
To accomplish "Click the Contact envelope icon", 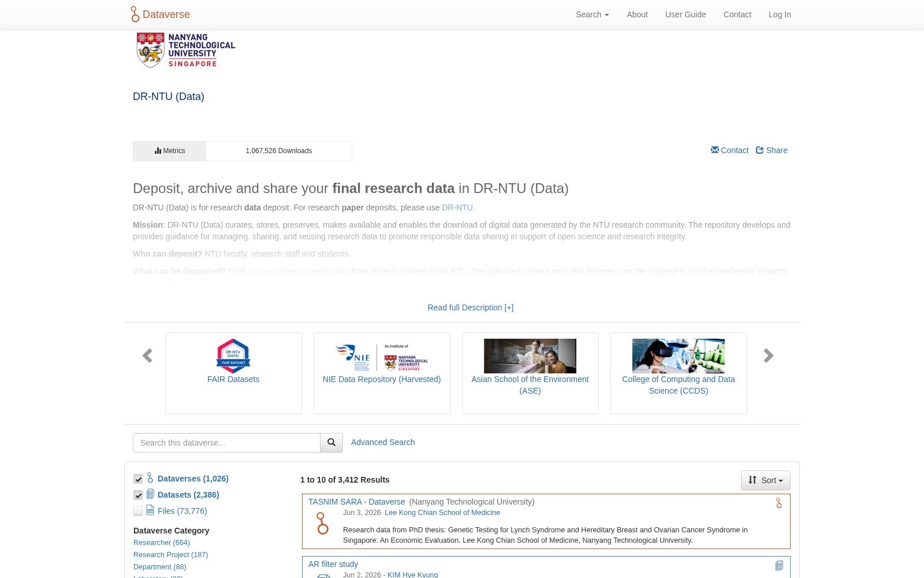I will pyautogui.click(x=715, y=150).
